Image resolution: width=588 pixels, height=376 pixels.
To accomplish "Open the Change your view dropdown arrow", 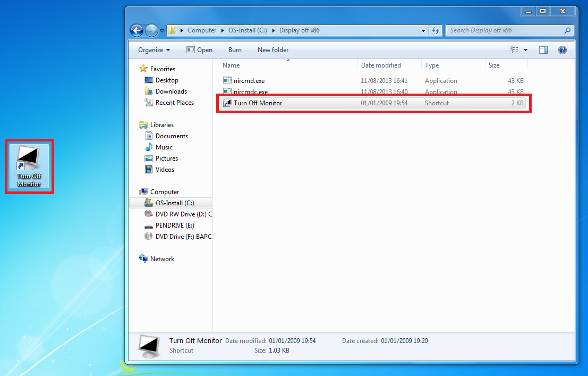I will pyautogui.click(x=525, y=49).
